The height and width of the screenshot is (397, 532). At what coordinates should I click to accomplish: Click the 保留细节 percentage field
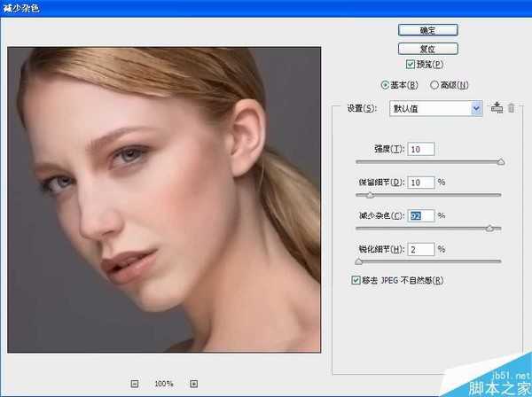[421, 183]
